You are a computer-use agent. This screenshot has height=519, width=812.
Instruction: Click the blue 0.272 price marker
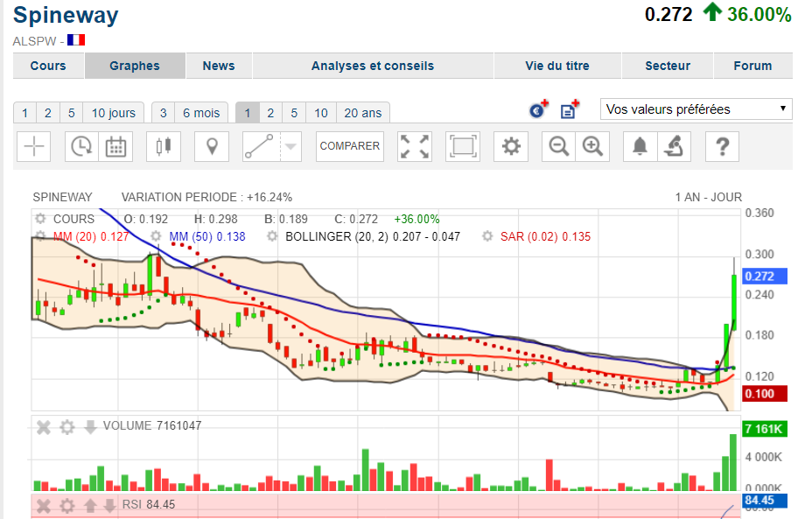(x=765, y=276)
